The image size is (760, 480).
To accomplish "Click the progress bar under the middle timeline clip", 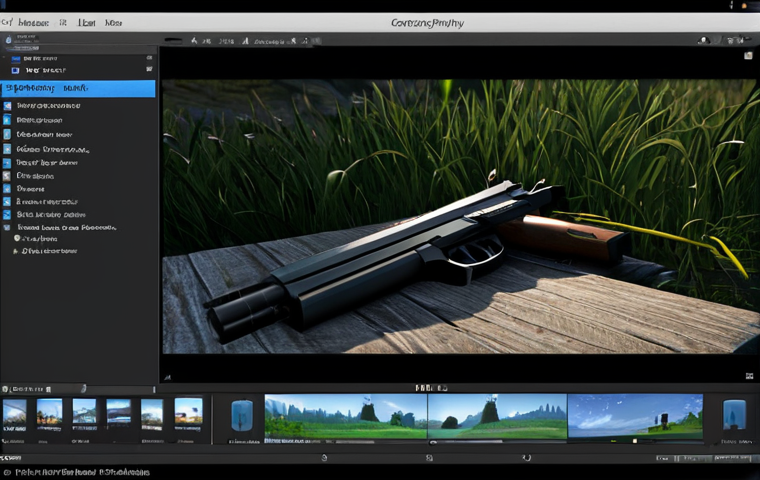I will [x=497, y=442].
